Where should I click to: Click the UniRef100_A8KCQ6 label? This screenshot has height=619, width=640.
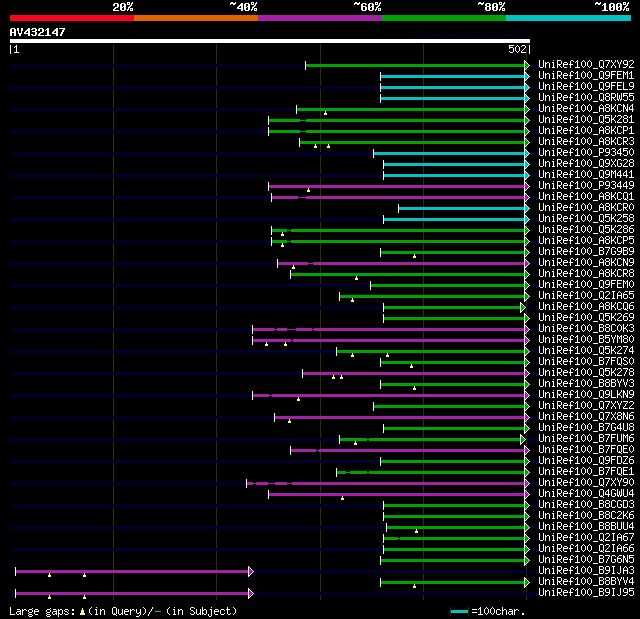[x=586, y=307]
